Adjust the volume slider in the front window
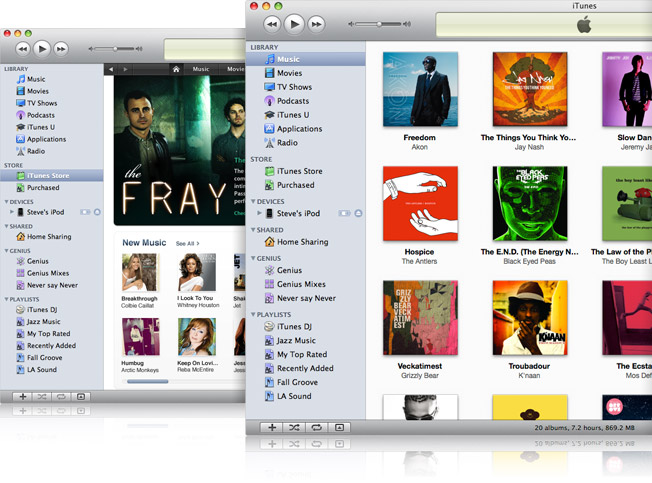Viewport: 652px width, 483px height. [379, 23]
